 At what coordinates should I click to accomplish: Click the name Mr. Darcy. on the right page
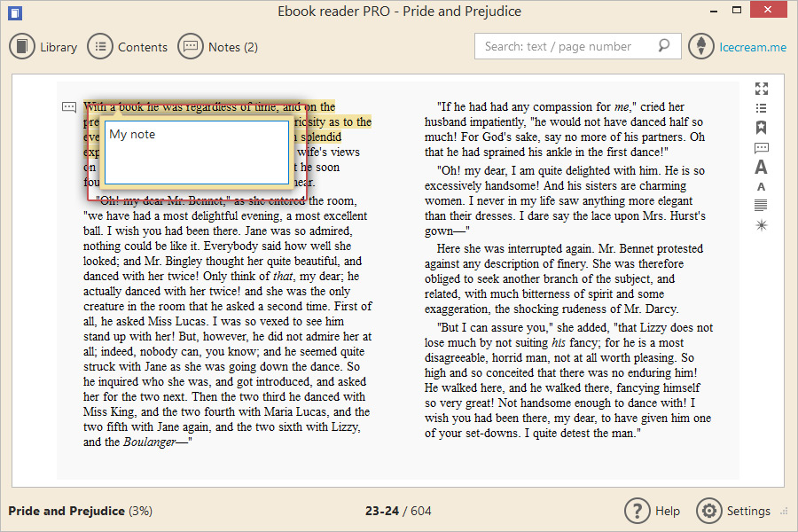652,309
